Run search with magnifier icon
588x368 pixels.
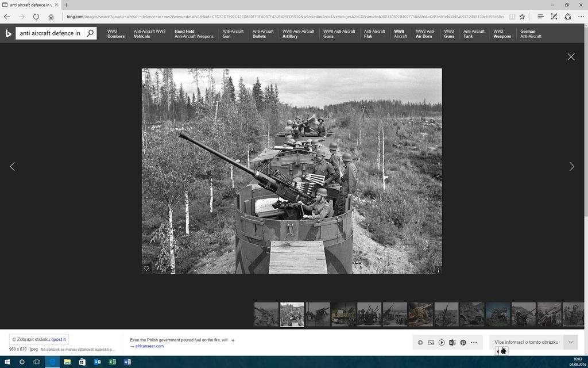pyautogui.click(x=90, y=33)
